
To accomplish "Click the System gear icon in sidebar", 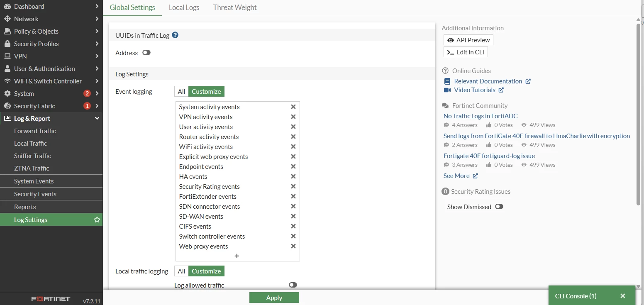I will [7, 93].
